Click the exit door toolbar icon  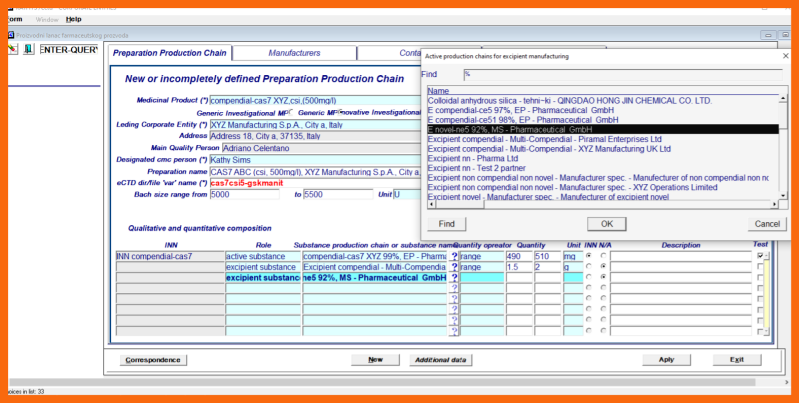point(29,49)
